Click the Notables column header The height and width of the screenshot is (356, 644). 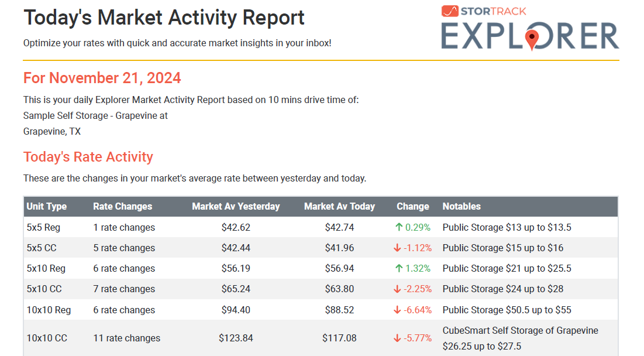[x=462, y=207]
